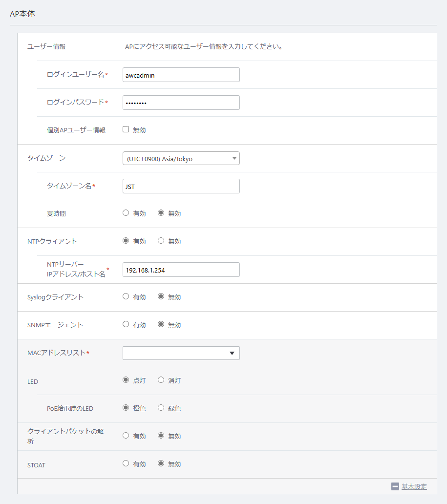Enable the Syslogクライアント 有効 option

coord(126,296)
